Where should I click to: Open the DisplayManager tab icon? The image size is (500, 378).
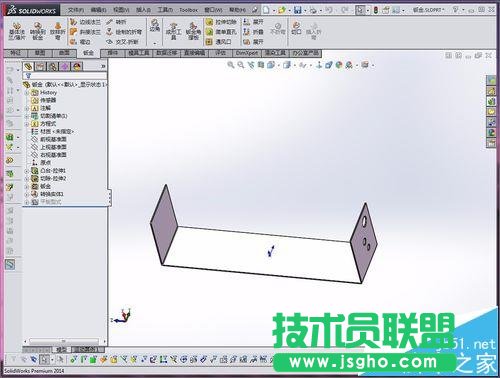point(77,67)
